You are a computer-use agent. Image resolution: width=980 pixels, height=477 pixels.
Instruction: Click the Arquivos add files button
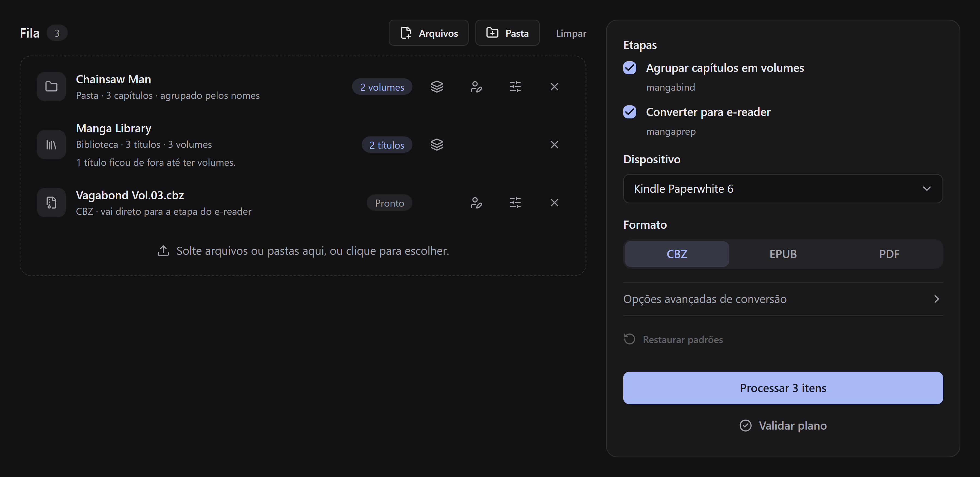428,33
